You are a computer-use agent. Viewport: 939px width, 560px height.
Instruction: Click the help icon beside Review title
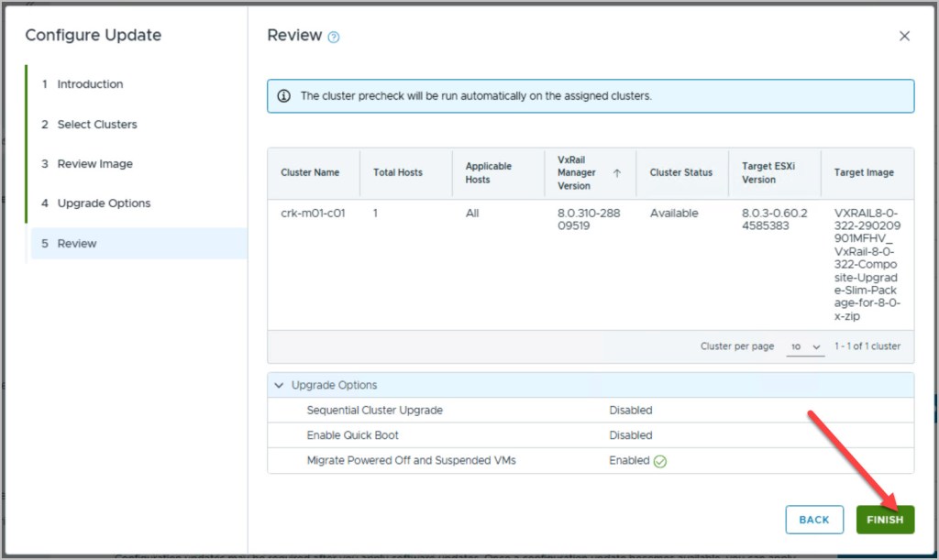click(334, 38)
